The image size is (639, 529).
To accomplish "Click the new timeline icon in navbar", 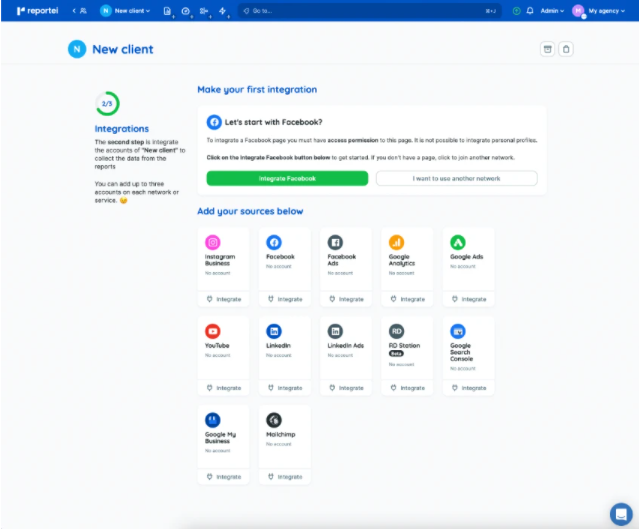I will tap(204, 11).
